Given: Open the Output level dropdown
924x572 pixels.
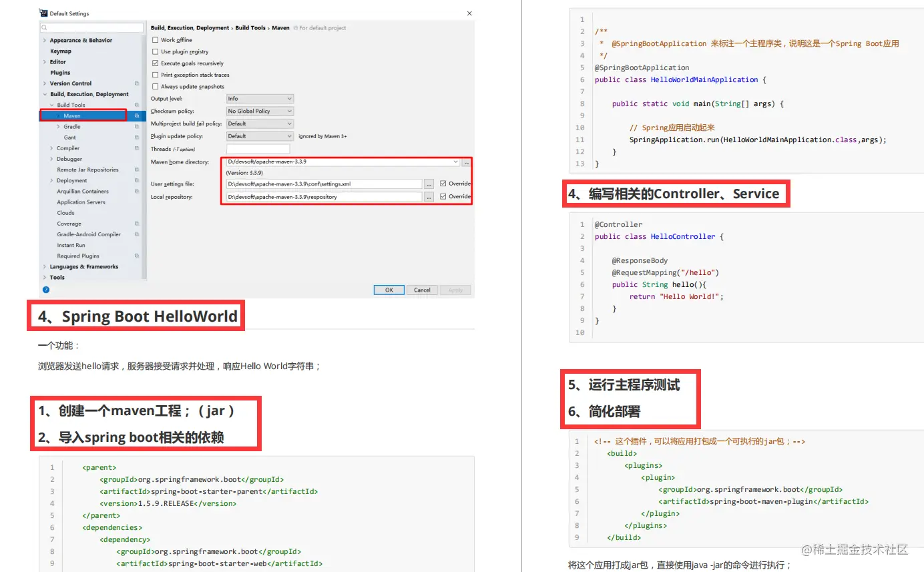Looking at the screenshot, I should pyautogui.click(x=260, y=99).
